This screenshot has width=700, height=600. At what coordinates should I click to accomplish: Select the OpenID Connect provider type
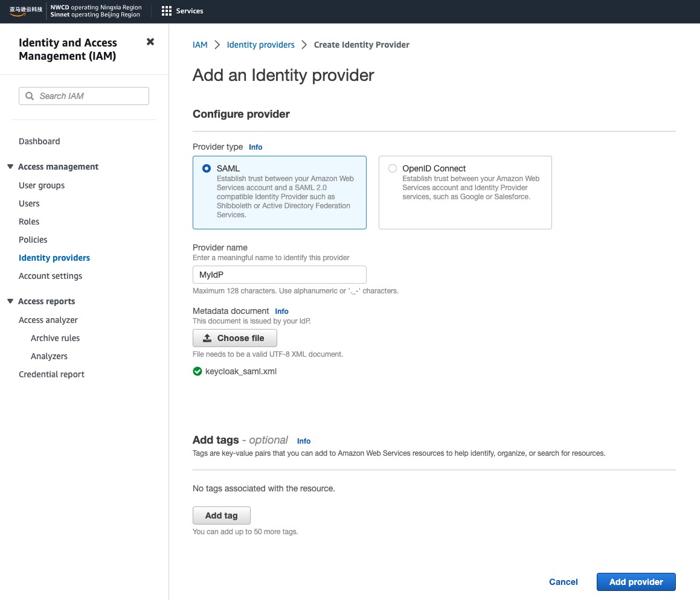click(393, 169)
